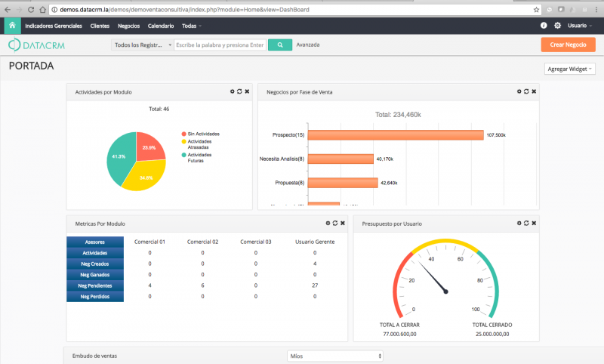Expand the Todos los Registros dropdown
Image resolution: width=604 pixels, height=364 pixels.
tap(142, 45)
